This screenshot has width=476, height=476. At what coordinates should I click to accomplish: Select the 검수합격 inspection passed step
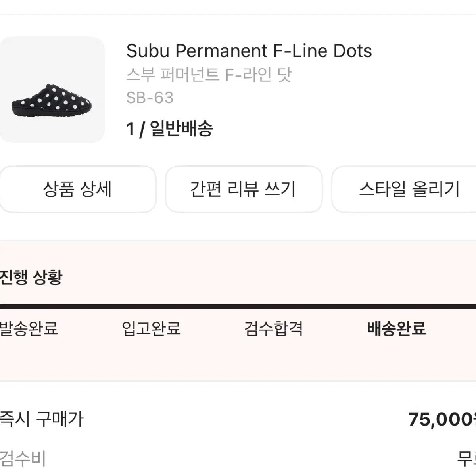coord(273,328)
